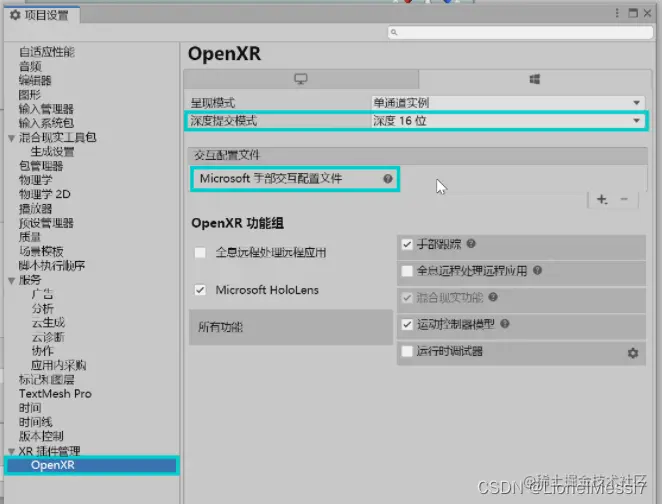The height and width of the screenshot is (504, 662).
Task: Click help icon beside 混合现实功能
Action: [x=493, y=297]
